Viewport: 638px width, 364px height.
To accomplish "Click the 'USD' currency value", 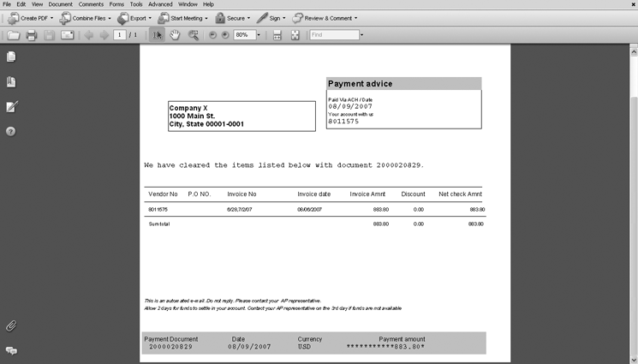I will pos(304,347).
